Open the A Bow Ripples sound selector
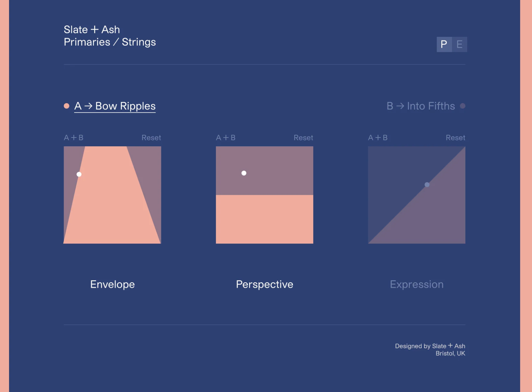 point(115,106)
